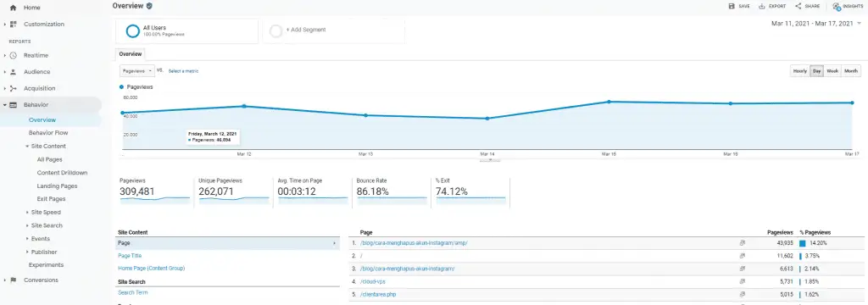
Task: Click the Avg. Time on Page sparkline card
Action: (313, 191)
